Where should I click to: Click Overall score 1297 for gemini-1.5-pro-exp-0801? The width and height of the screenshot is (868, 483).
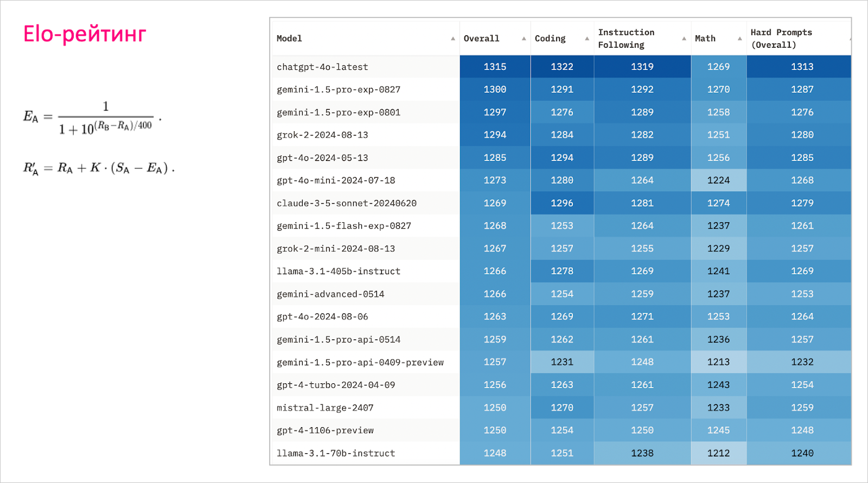coord(495,112)
